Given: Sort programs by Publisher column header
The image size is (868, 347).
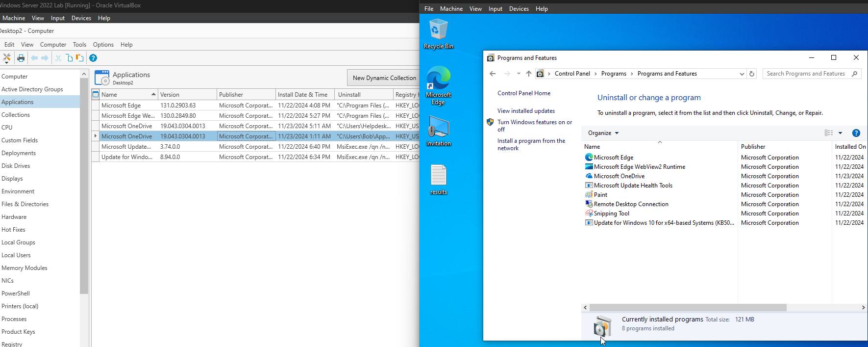Looking at the screenshot, I should click(x=784, y=147).
